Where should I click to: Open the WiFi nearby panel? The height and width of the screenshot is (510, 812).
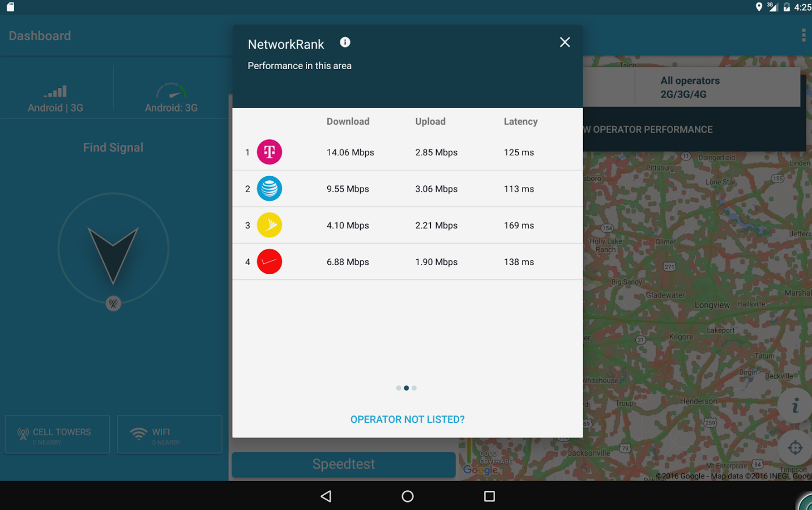169,435
